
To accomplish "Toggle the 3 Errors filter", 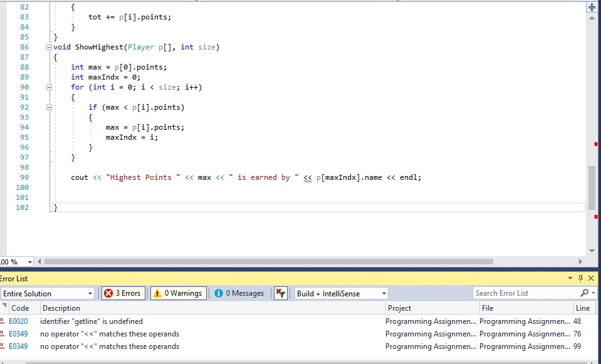I will tap(123, 293).
